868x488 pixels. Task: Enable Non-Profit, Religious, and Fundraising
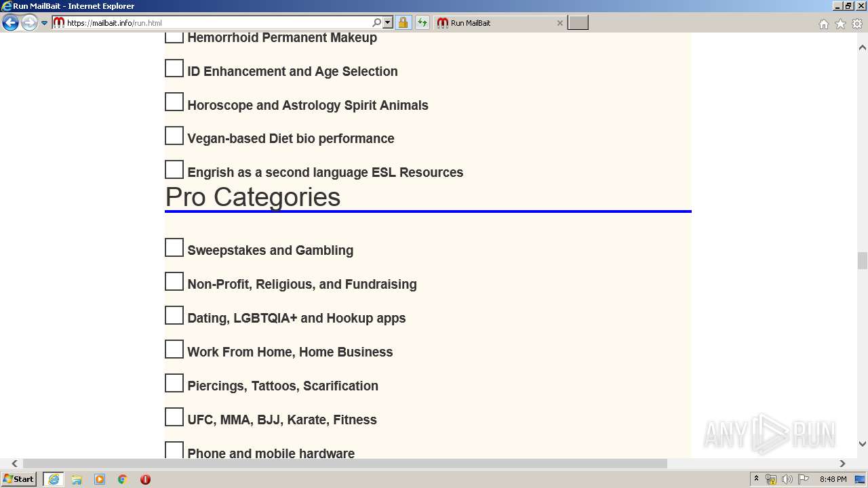point(174,281)
